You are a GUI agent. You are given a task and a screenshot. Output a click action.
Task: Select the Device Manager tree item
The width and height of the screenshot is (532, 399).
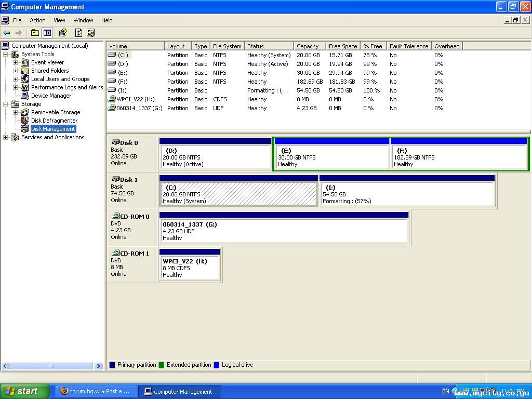pos(51,96)
